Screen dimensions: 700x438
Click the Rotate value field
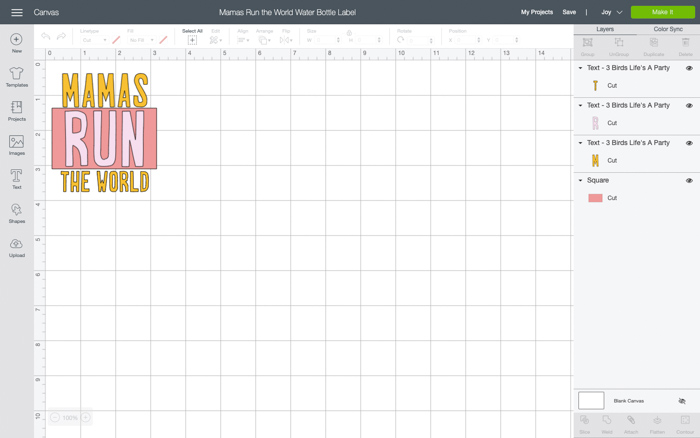(x=420, y=40)
